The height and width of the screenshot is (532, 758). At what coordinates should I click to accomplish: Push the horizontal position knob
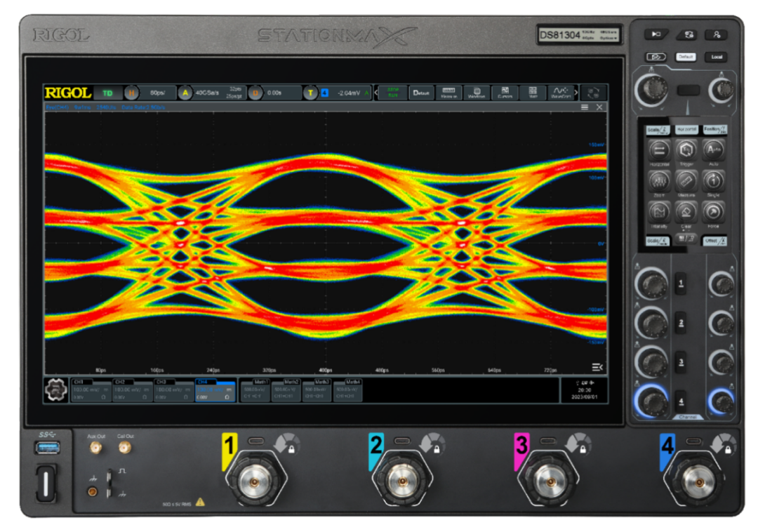tap(722, 90)
